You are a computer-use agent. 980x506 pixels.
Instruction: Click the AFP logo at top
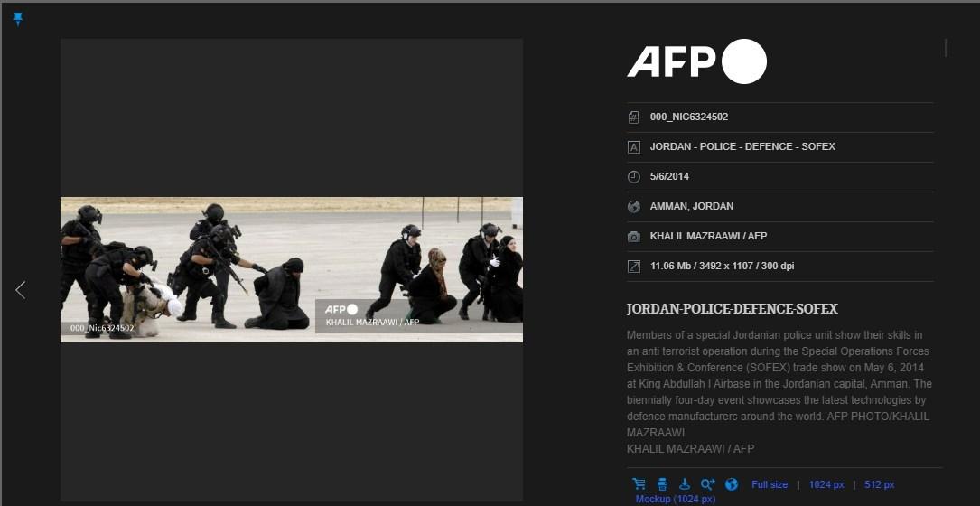697,61
